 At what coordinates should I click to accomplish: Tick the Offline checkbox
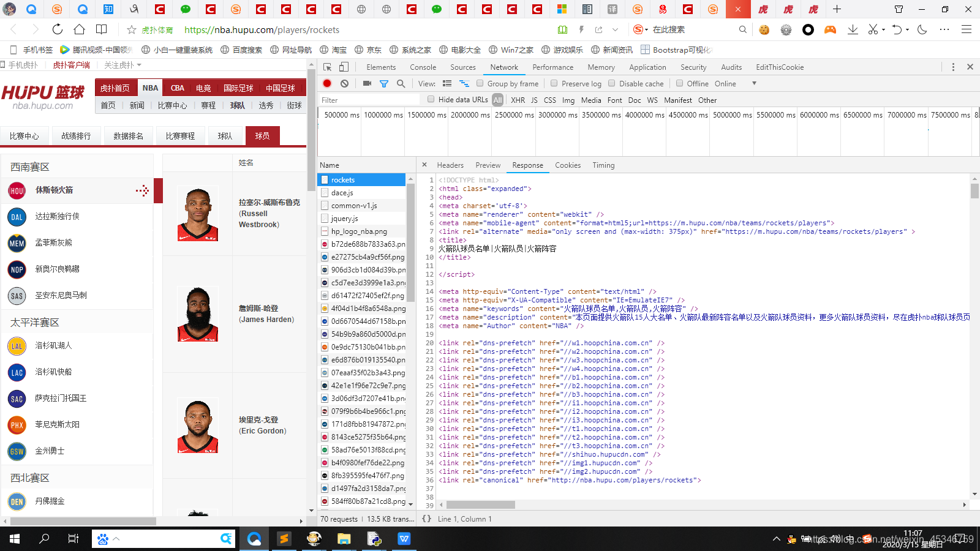click(679, 83)
